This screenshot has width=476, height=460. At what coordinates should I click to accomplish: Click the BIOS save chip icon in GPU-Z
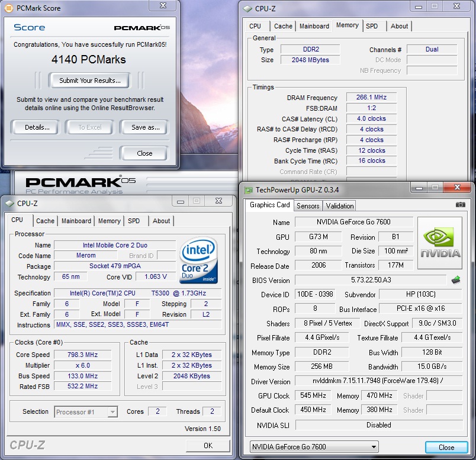(456, 279)
